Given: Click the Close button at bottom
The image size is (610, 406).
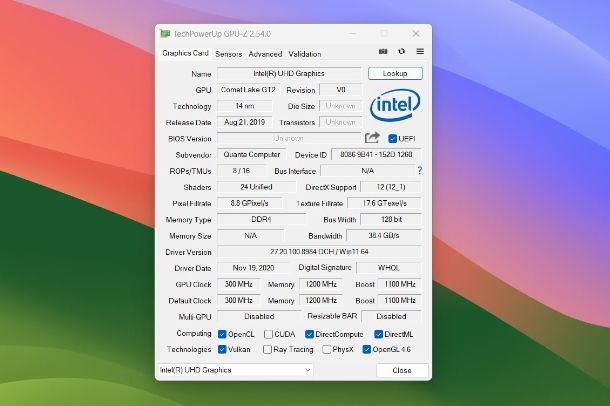Looking at the screenshot, I should click(402, 370).
